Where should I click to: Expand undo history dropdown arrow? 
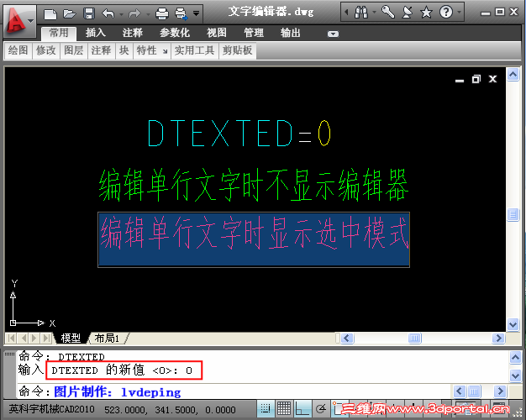122,14
